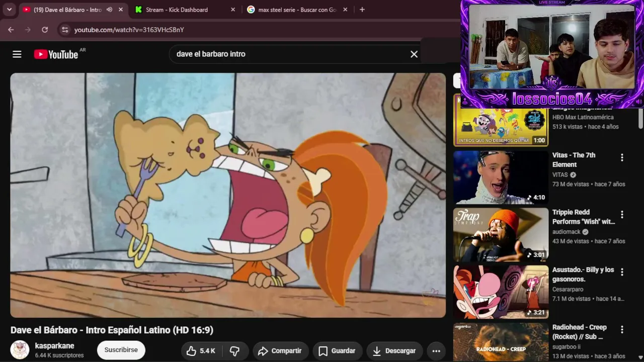
Task: Download the video with Descargar
Action: [x=394, y=351]
